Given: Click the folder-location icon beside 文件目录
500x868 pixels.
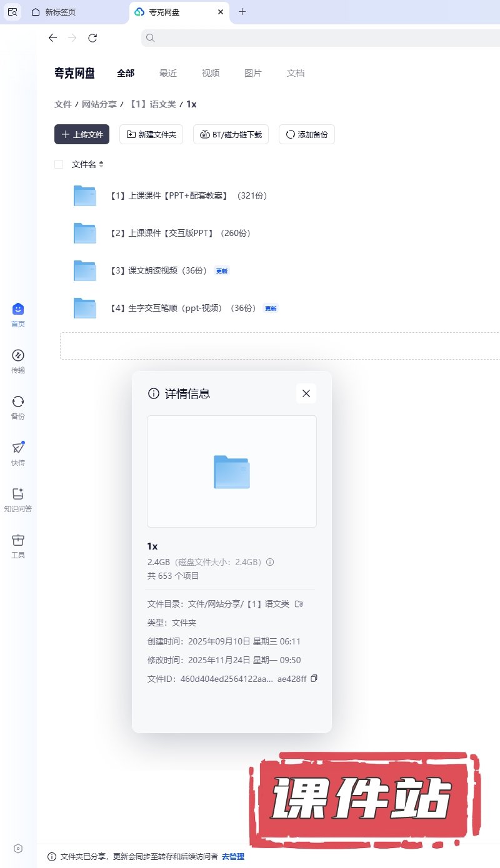Looking at the screenshot, I should point(299,604).
